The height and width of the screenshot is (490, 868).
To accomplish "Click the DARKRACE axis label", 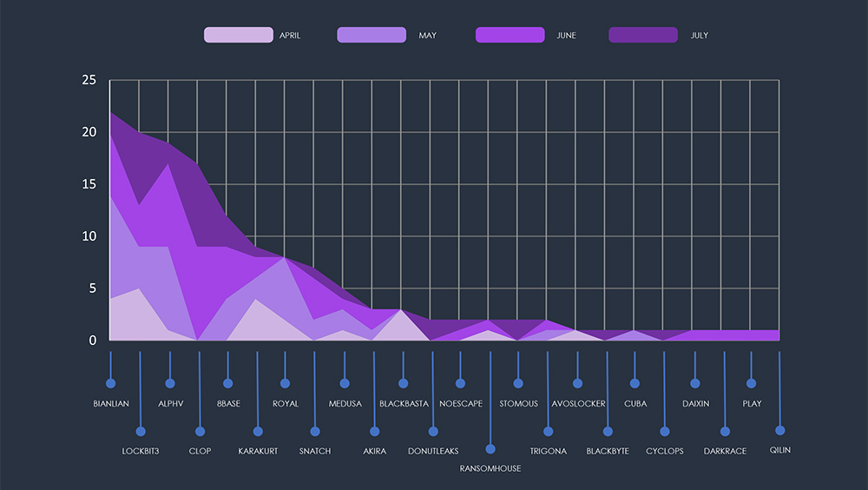I will pos(725,451).
